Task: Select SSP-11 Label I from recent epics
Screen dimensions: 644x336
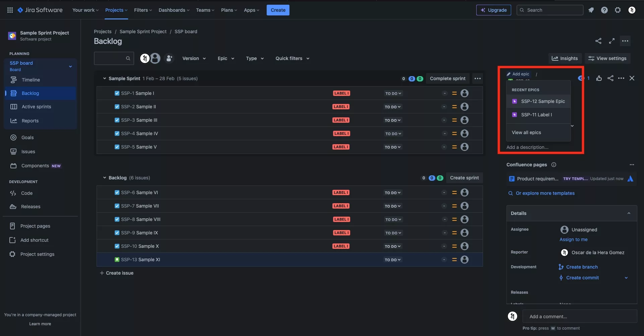Action: pos(538,115)
